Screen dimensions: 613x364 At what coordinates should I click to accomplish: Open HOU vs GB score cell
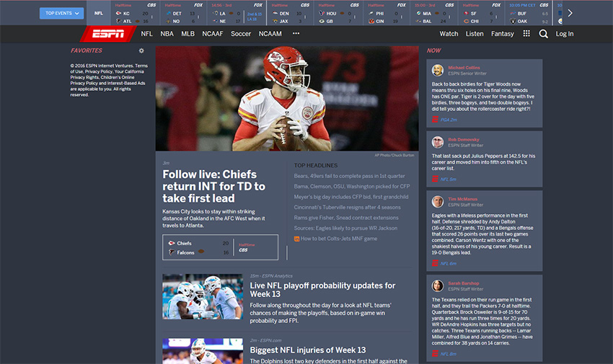pyautogui.click(x=338, y=13)
